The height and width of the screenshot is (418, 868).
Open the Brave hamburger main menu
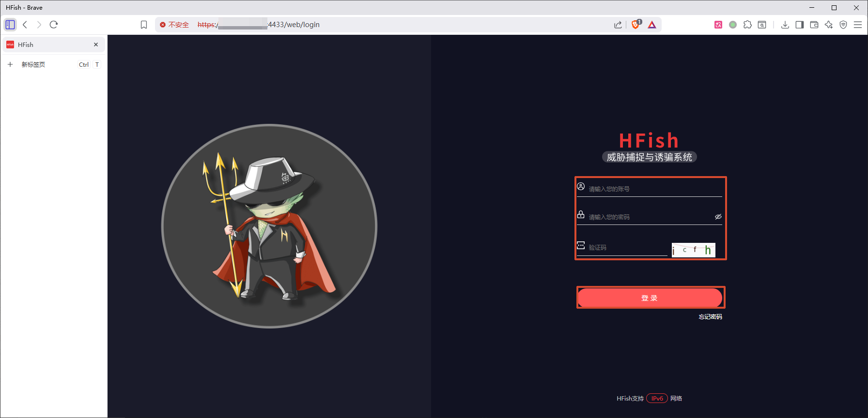click(858, 25)
